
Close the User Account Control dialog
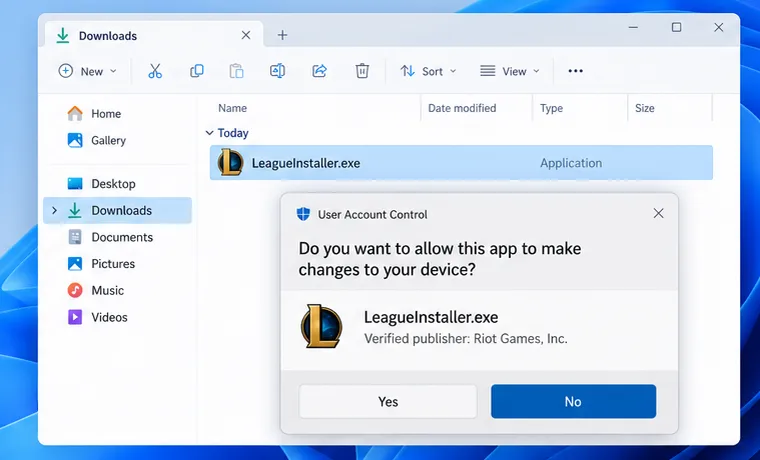coord(658,213)
